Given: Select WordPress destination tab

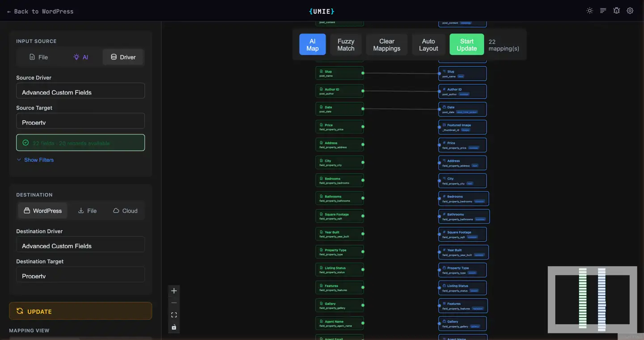Looking at the screenshot, I should point(42,211).
